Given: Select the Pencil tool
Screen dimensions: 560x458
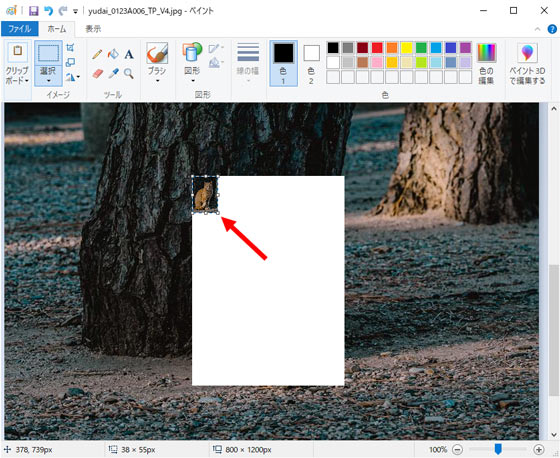Looking at the screenshot, I should (x=97, y=54).
